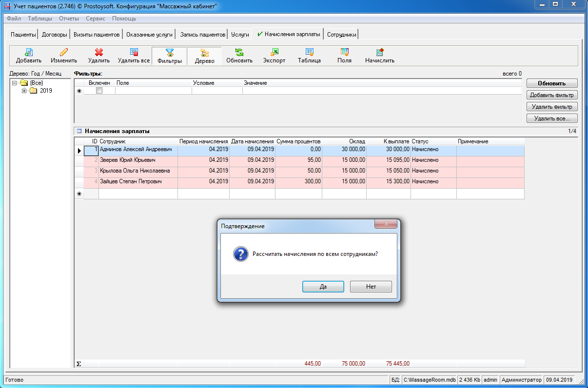Image resolution: width=588 pixels, height=388 pixels.
Task: Expand the 2019 tree folder
Action: click(x=24, y=91)
